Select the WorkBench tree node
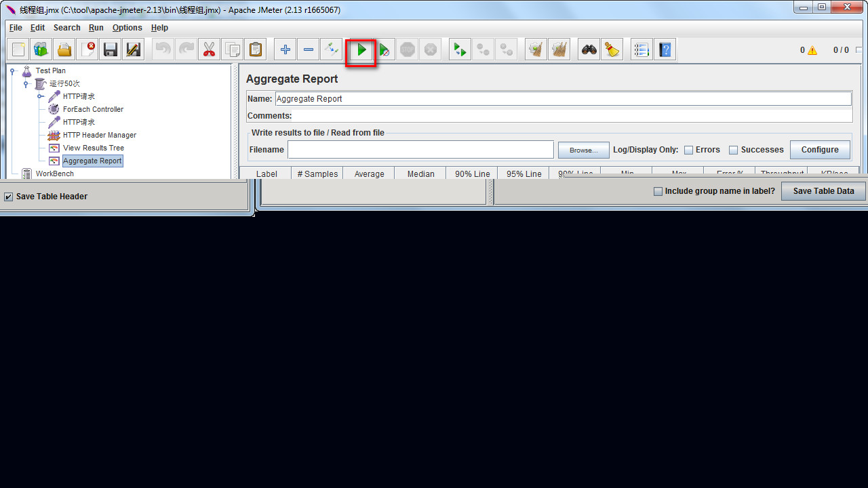 55,174
